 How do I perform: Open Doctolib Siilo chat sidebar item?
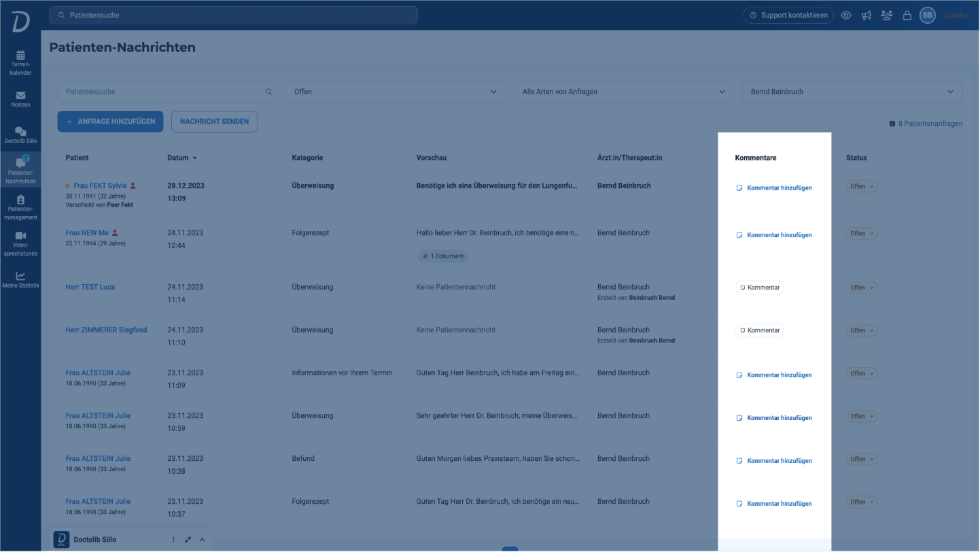pos(20,135)
